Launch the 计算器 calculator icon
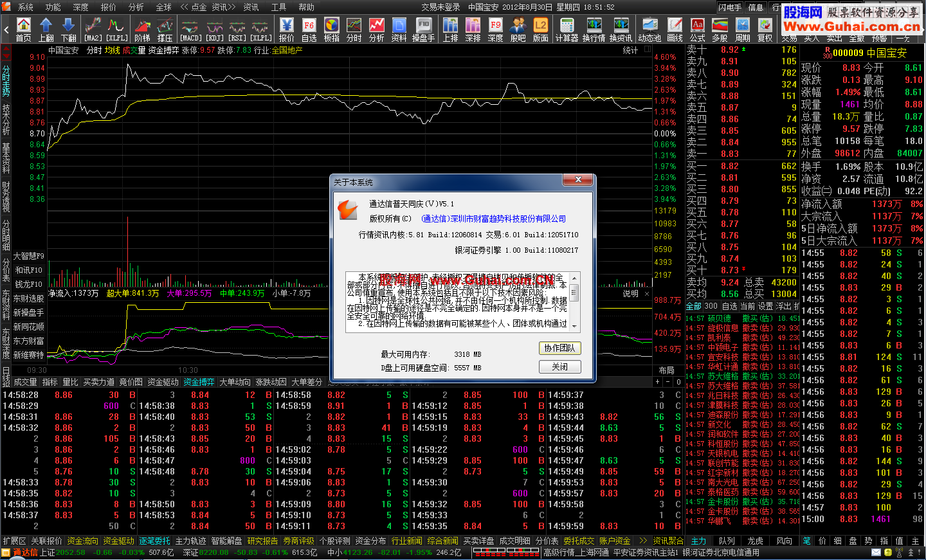 567,30
